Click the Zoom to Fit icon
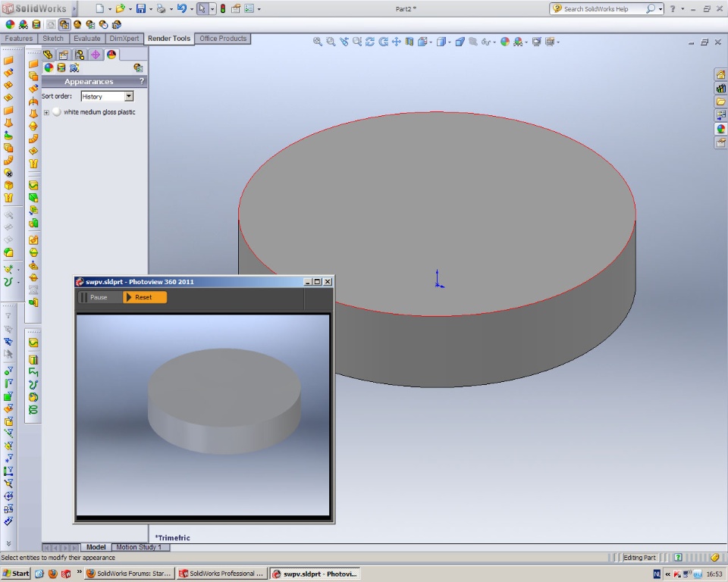The width and height of the screenshot is (728, 582). coord(318,42)
